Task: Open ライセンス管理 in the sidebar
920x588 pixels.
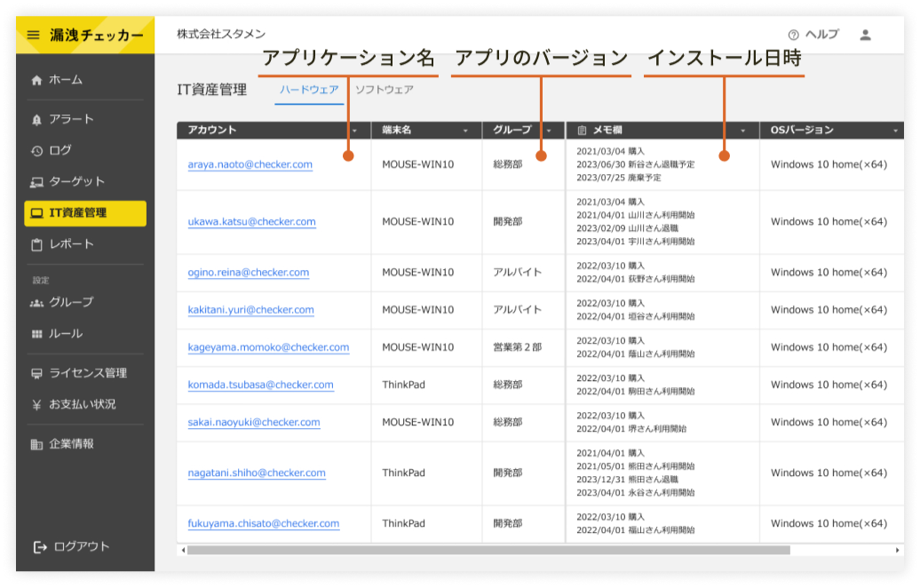Action: pos(87,373)
